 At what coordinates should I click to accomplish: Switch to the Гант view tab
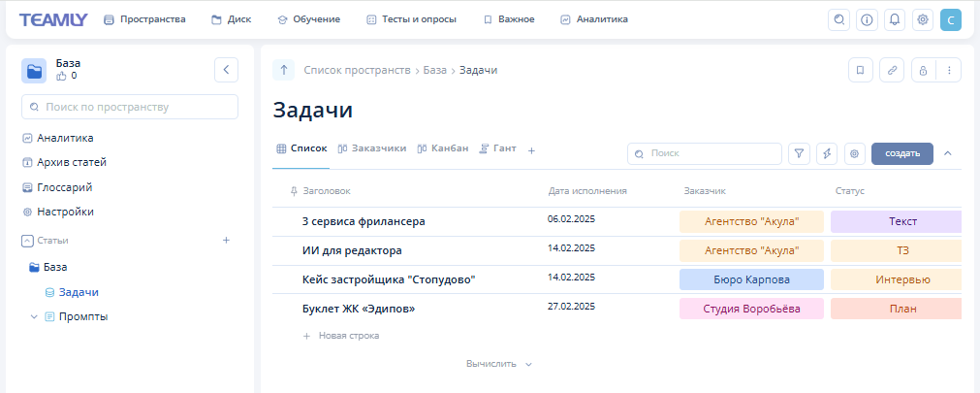coord(497,148)
